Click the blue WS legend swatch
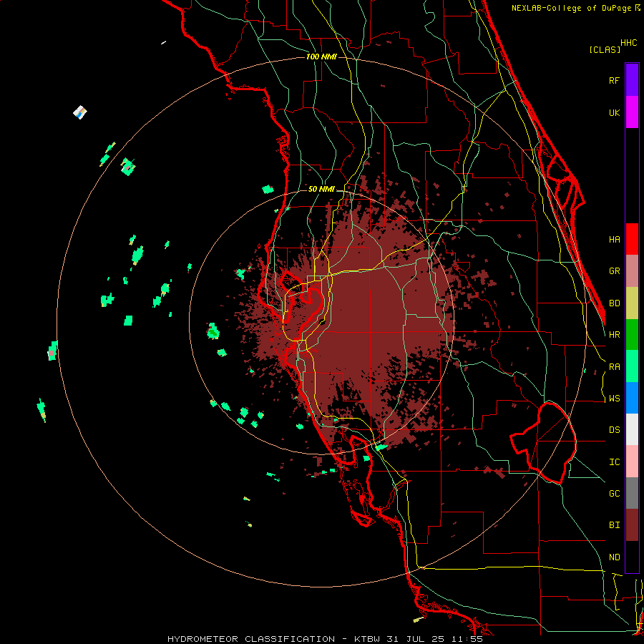Viewport: 644px width, 644px height. pyautogui.click(x=632, y=398)
